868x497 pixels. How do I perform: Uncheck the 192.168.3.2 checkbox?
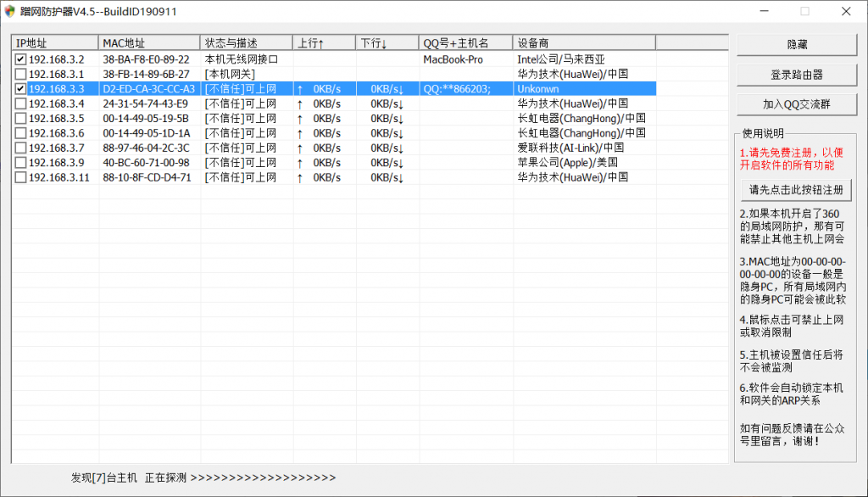coord(20,59)
